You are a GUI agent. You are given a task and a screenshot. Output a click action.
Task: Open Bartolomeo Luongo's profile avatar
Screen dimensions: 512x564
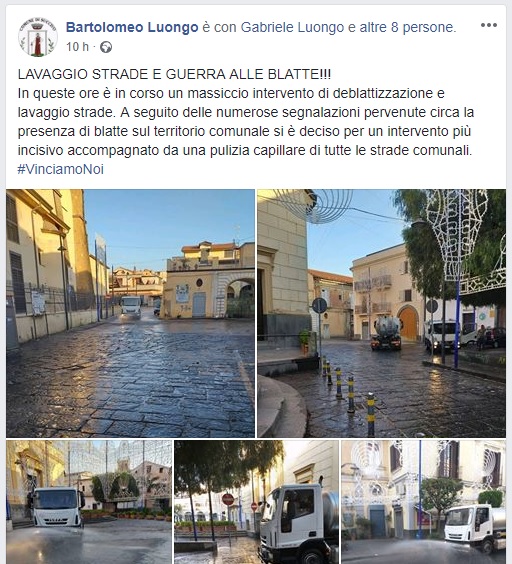(x=38, y=37)
